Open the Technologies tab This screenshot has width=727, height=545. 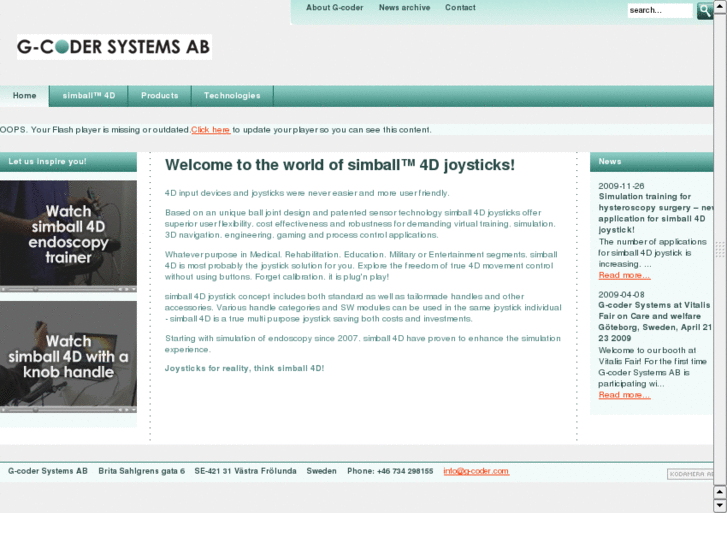[x=232, y=96]
